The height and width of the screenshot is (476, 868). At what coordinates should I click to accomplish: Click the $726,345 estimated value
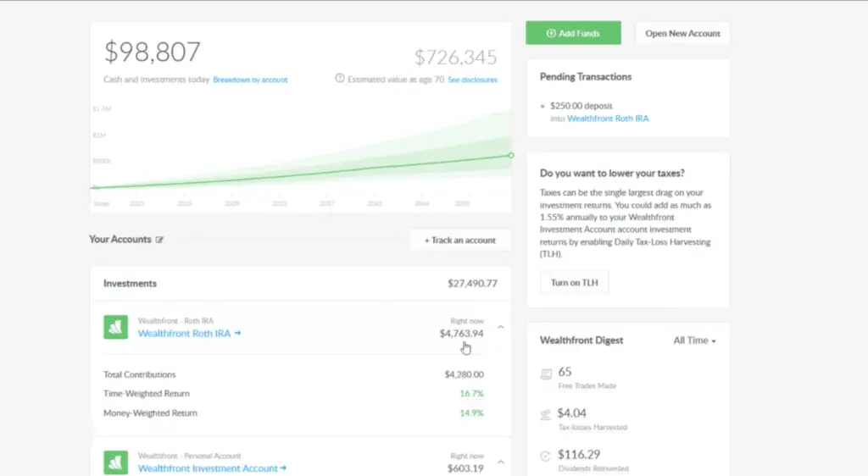[455, 57]
